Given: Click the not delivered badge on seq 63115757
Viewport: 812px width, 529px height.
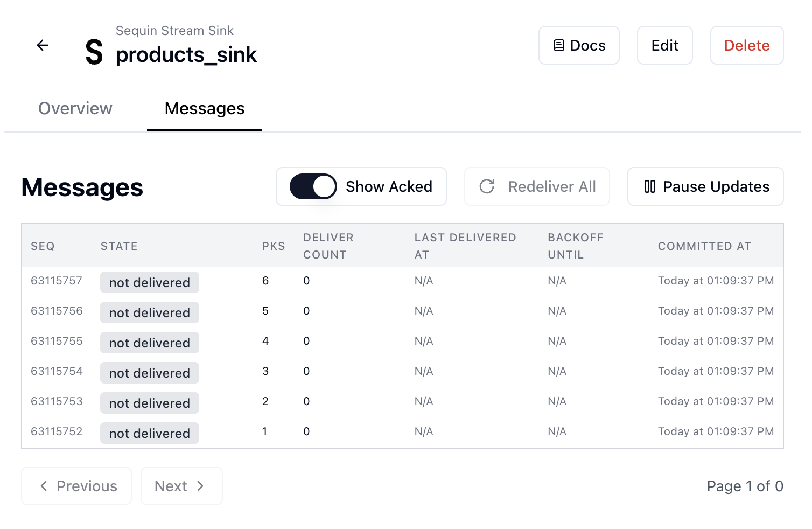Looking at the screenshot, I should click(149, 282).
